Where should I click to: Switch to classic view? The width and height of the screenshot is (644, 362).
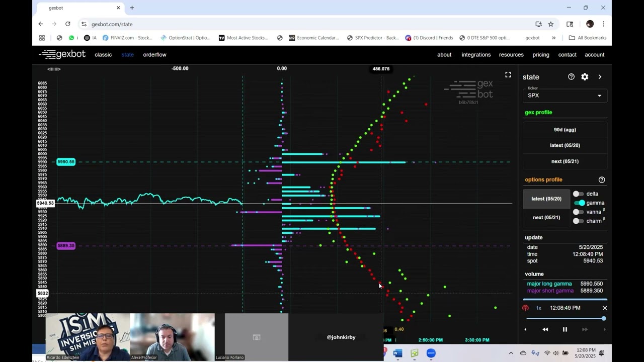(x=103, y=55)
